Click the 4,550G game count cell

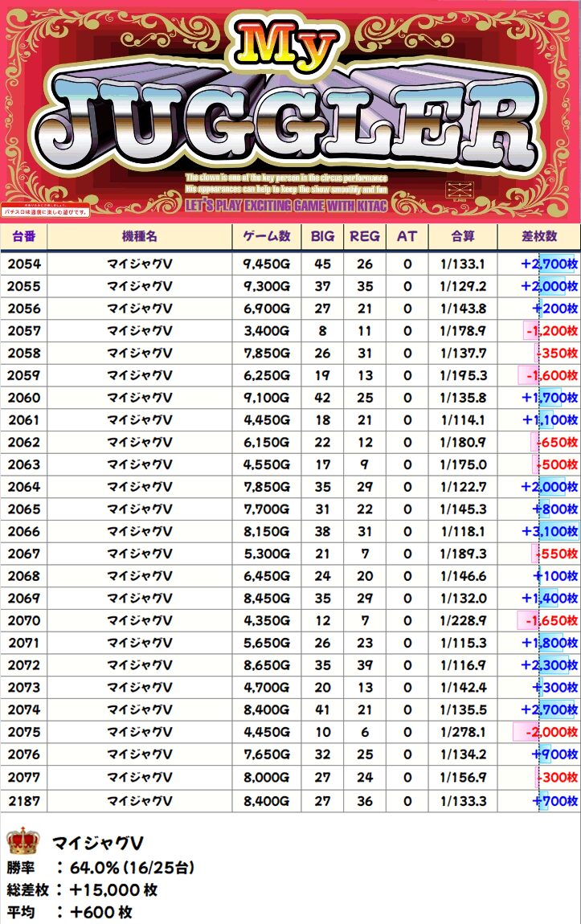pos(267,465)
